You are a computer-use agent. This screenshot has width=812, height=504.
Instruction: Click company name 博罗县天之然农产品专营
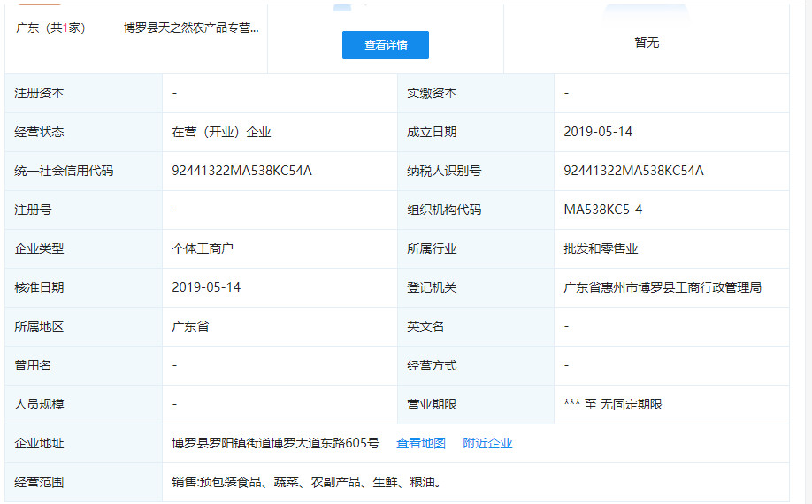191,27
